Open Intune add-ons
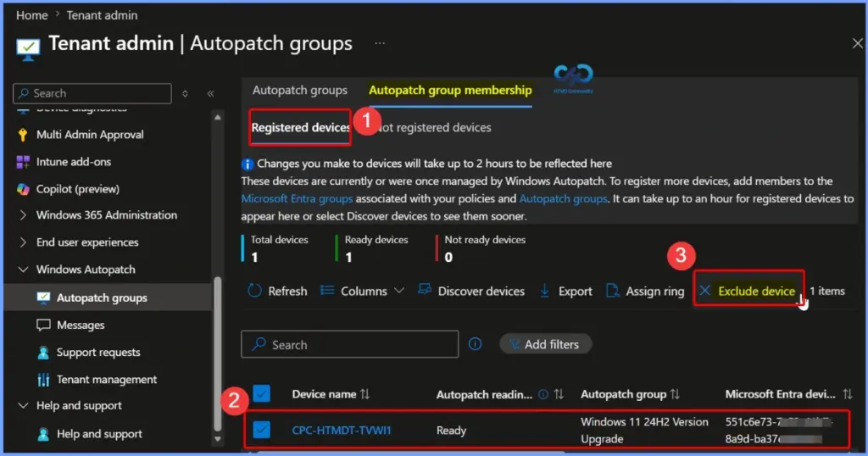 pyautogui.click(x=74, y=162)
